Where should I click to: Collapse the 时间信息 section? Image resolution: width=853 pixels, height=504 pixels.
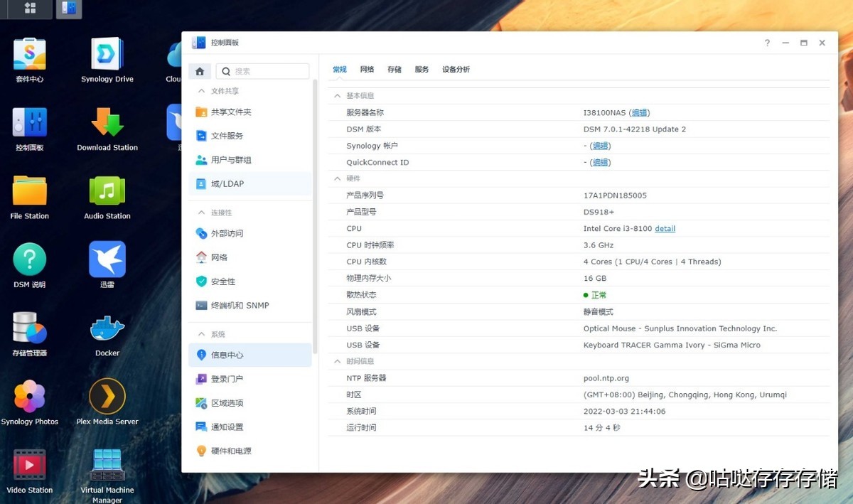[336, 361]
